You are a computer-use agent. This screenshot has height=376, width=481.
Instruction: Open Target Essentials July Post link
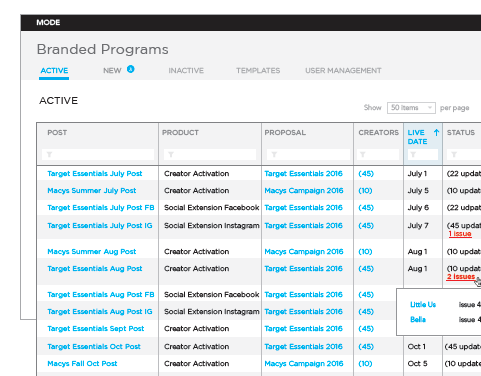tap(95, 174)
